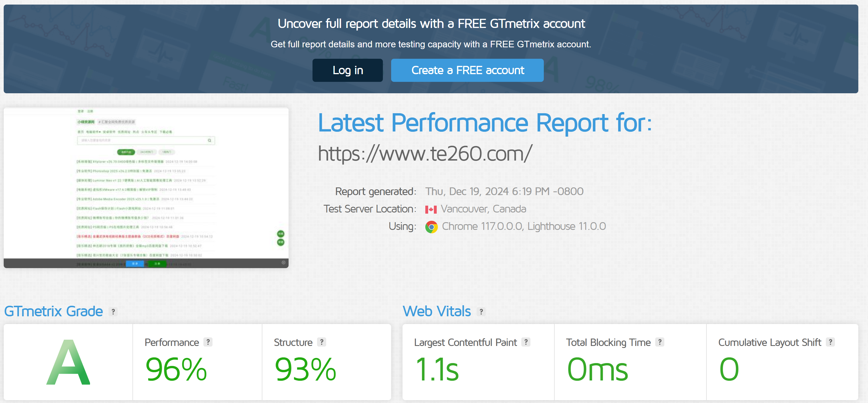The height and width of the screenshot is (403, 868).
Task: Click the 0 Cumulative Layout Shift value
Action: coord(729,369)
